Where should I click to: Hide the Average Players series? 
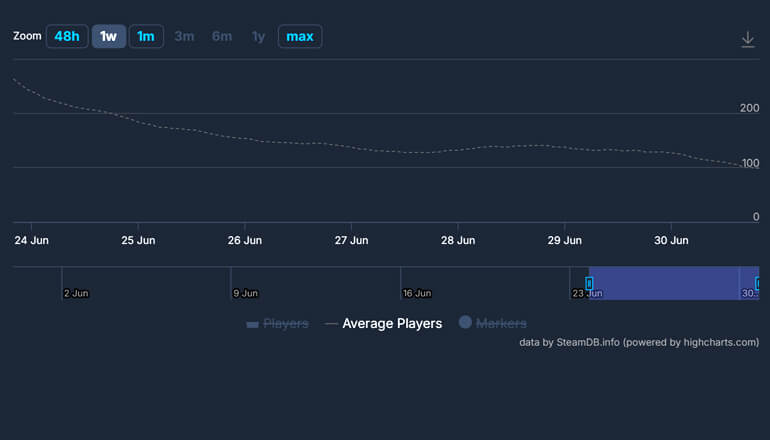click(391, 324)
